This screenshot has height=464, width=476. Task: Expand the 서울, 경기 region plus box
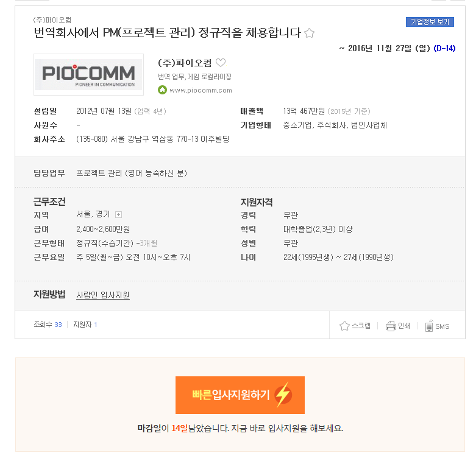[119, 215]
